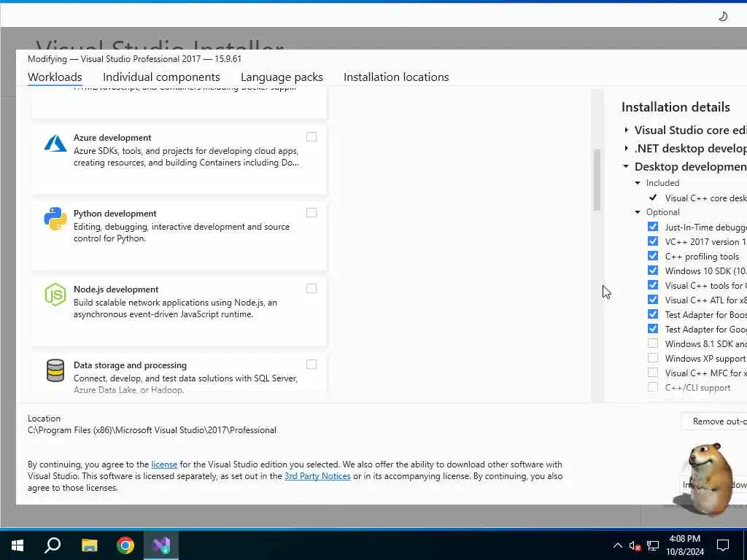Toggle the moon theme icon at top right
The width and height of the screenshot is (747, 560).
click(x=723, y=17)
